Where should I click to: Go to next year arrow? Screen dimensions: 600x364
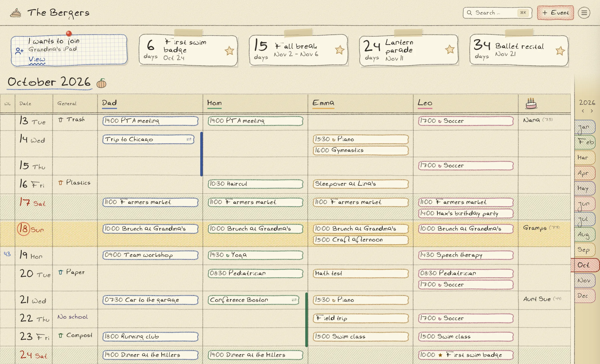click(592, 111)
